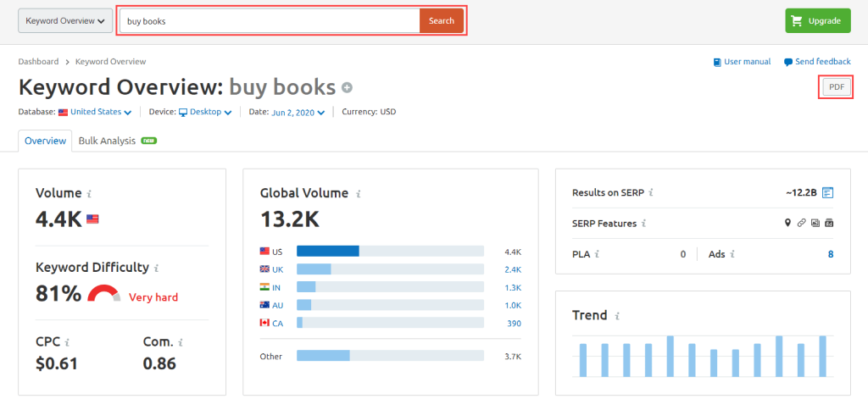This screenshot has width=868, height=410.
Task: Click the plus icon beside buy books
Action: (x=347, y=87)
